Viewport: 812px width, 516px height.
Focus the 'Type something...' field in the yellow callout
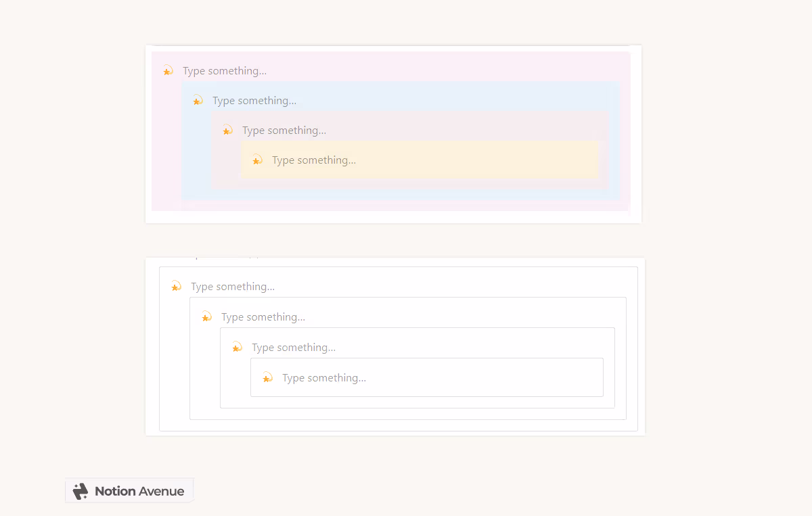[x=314, y=160]
